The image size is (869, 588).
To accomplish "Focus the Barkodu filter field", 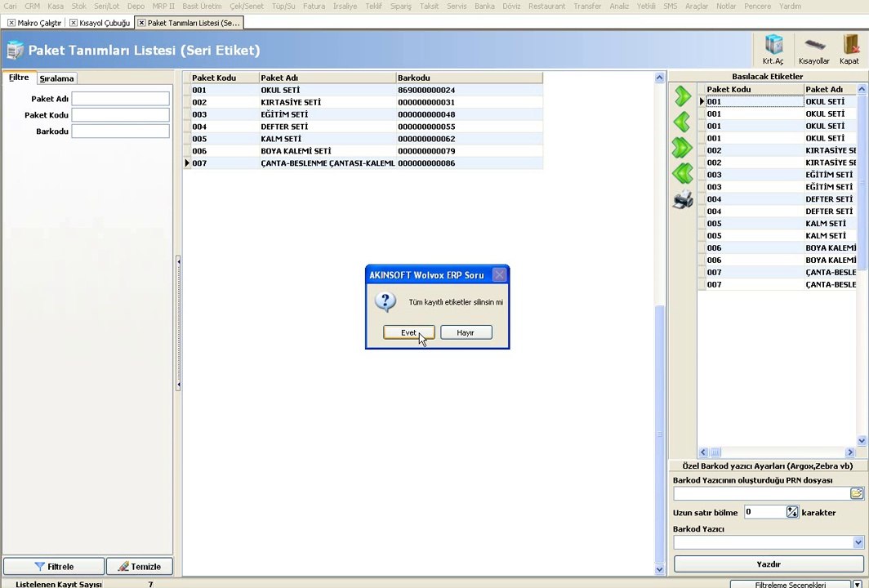I will click(120, 131).
